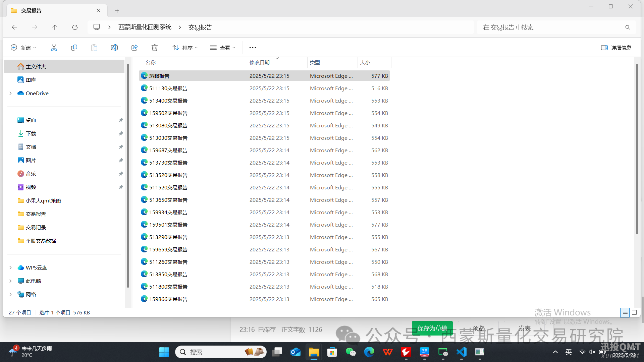The height and width of the screenshot is (362, 644).
Task: Click the taskbar 搜索 search box
Action: [x=221, y=352]
